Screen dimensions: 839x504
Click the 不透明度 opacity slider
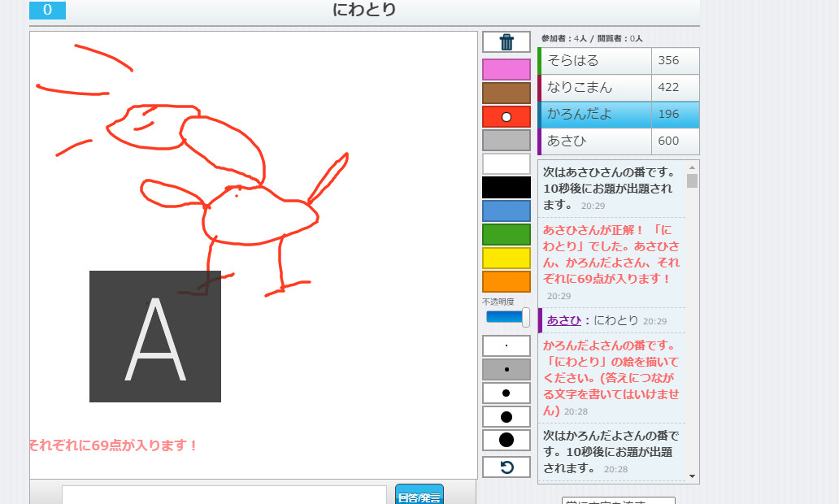point(507,317)
